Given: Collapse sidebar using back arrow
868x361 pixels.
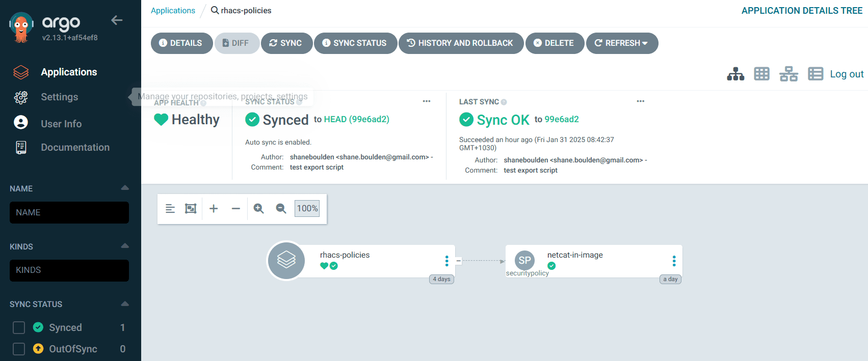Looking at the screenshot, I should pyautogui.click(x=117, y=20).
